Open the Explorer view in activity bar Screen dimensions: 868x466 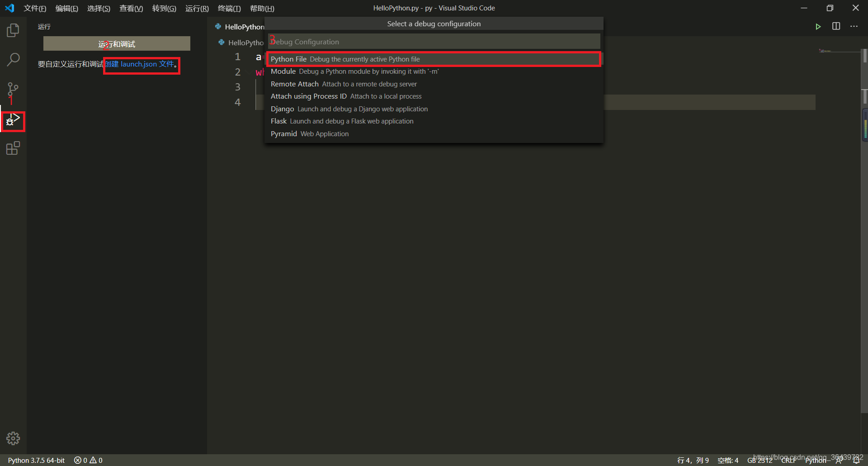tap(13, 30)
